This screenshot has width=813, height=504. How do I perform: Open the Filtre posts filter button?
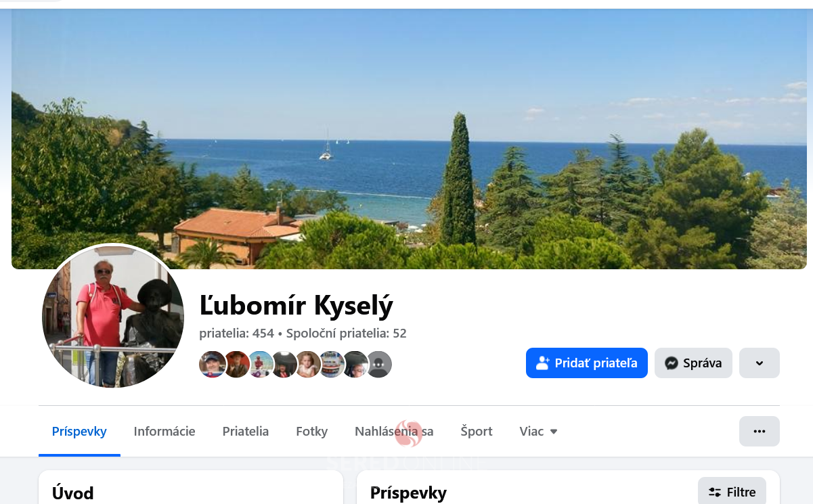[732, 492]
